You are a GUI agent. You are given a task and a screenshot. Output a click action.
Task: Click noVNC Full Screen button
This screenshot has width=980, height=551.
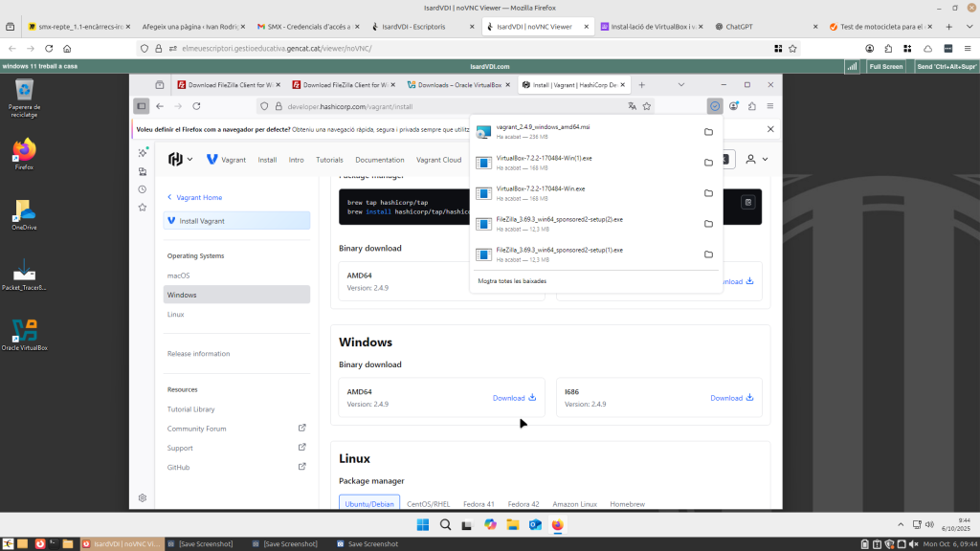[x=885, y=67]
